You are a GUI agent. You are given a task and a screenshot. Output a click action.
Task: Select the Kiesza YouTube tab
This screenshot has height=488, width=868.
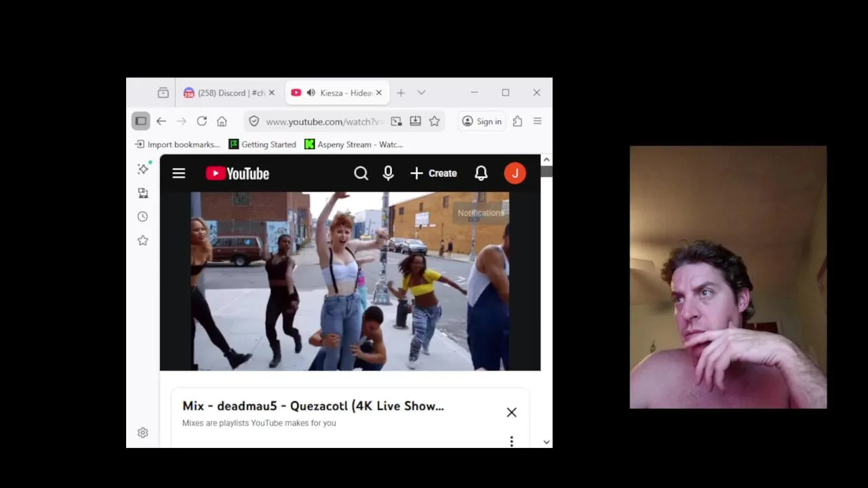tap(337, 93)
